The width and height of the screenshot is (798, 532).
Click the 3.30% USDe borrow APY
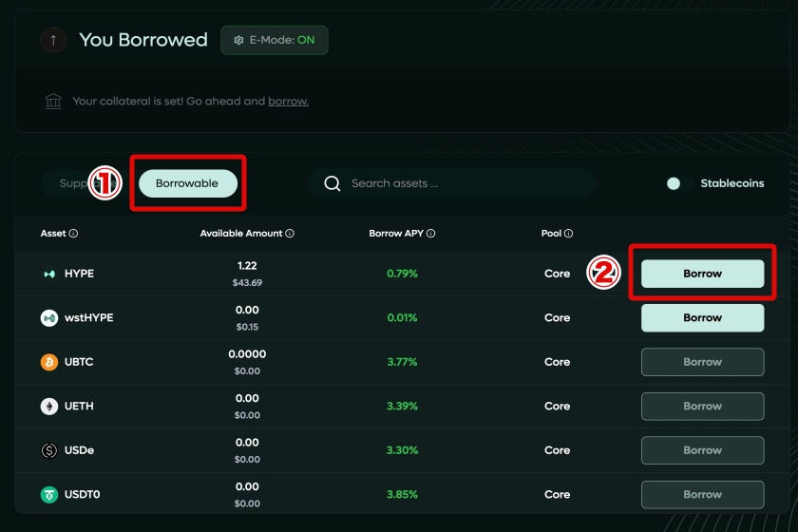(402, 450)
